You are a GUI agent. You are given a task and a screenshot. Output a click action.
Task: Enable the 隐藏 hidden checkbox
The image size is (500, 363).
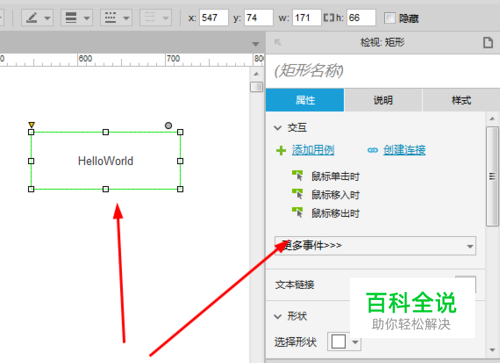tap(389, 18)
